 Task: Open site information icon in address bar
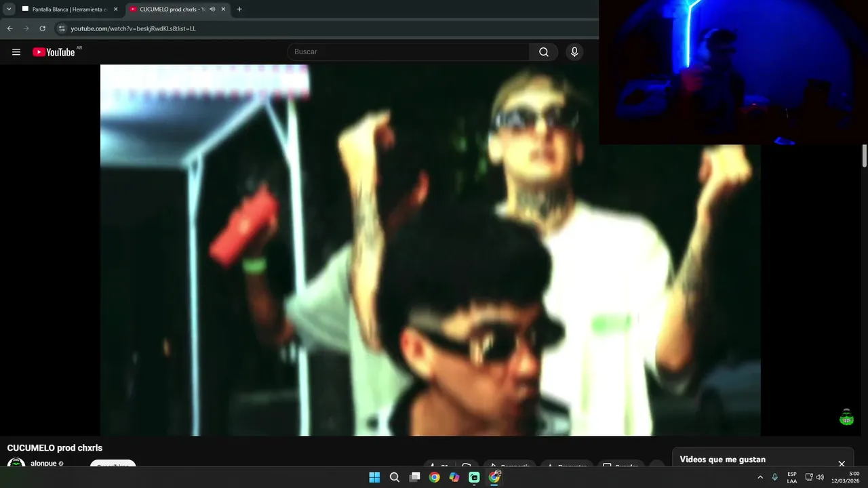click(62, 28)
